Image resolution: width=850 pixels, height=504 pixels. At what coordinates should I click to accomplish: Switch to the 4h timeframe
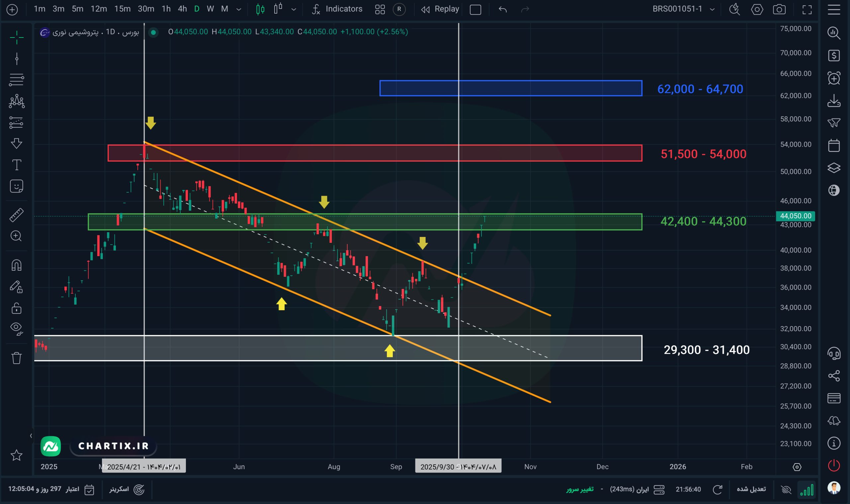182,9
